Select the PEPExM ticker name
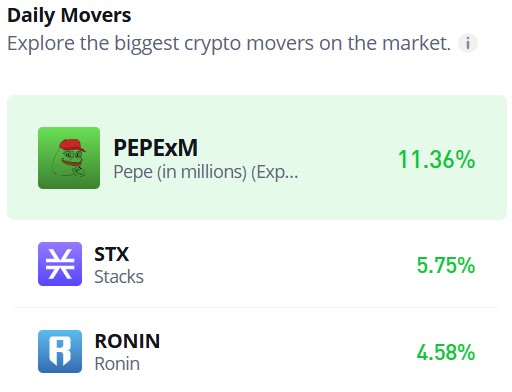 (156, 148)
